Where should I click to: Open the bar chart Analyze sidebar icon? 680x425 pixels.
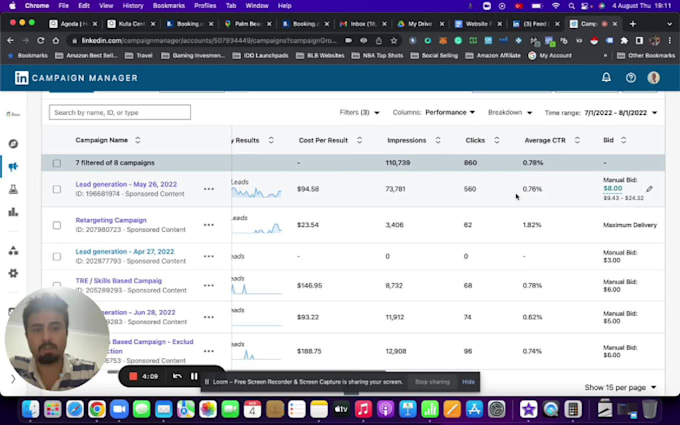tap(13, 212)
